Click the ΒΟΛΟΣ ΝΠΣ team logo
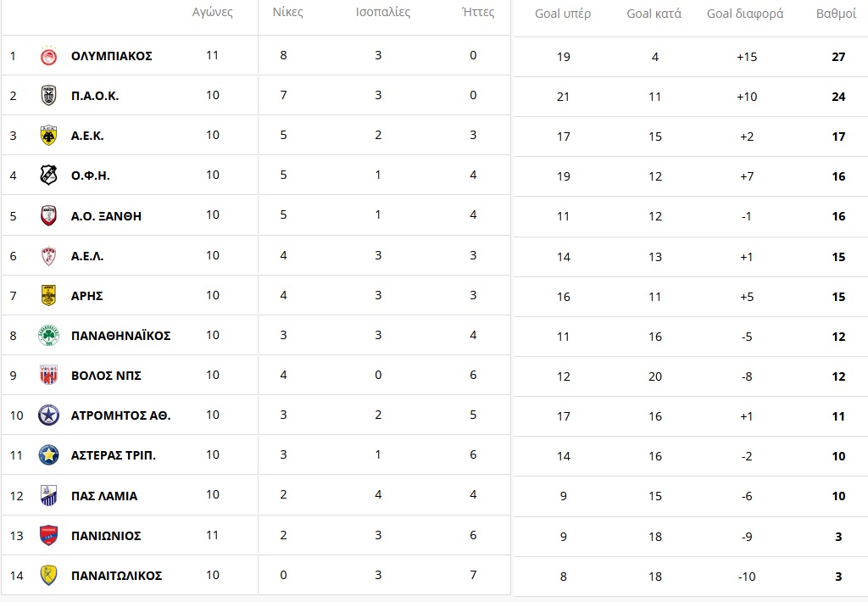868x602 pixels. (48, 376)
